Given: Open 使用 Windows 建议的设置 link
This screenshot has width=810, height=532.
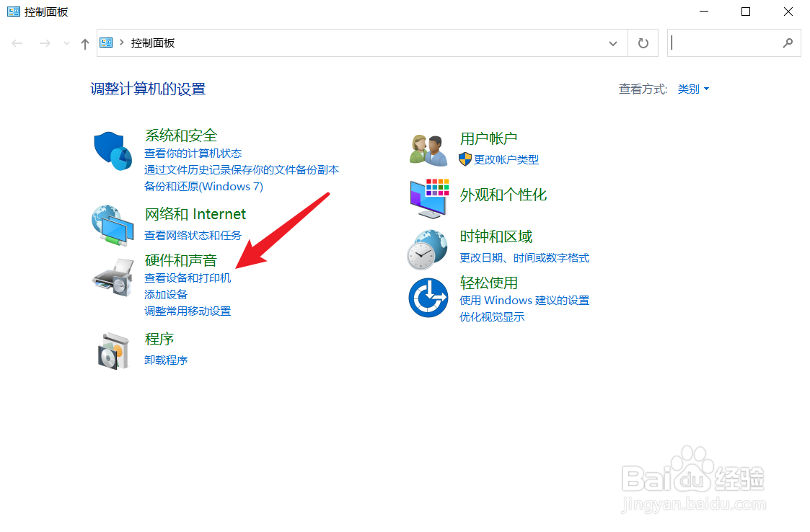Looking at the screenshot, I should tap(524, 300).
